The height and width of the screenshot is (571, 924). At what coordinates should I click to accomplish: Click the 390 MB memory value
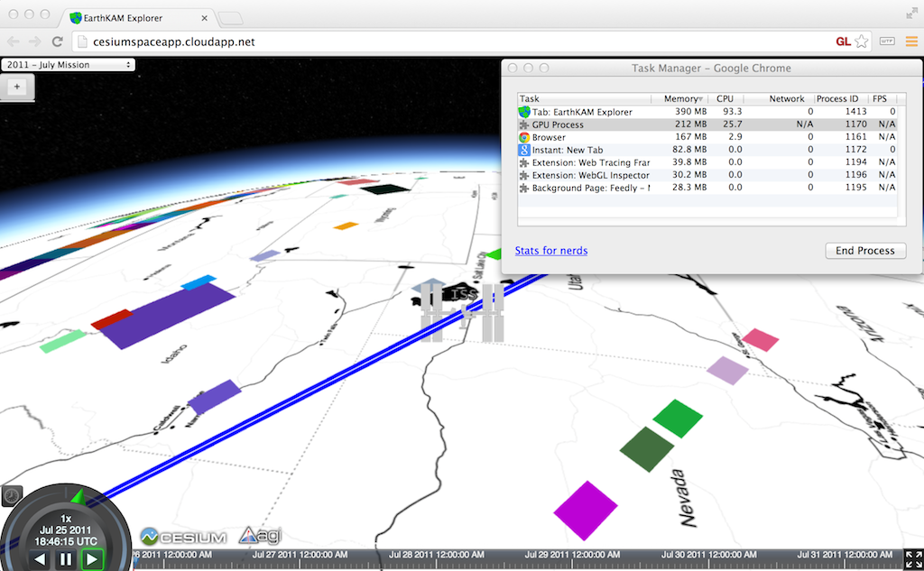(x=690, y=111)
